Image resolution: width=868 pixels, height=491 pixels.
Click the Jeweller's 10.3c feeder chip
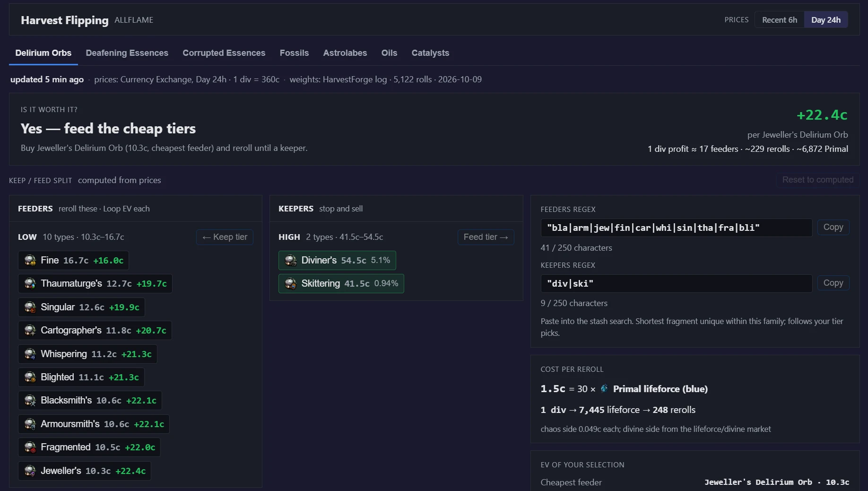click(85, 471)
